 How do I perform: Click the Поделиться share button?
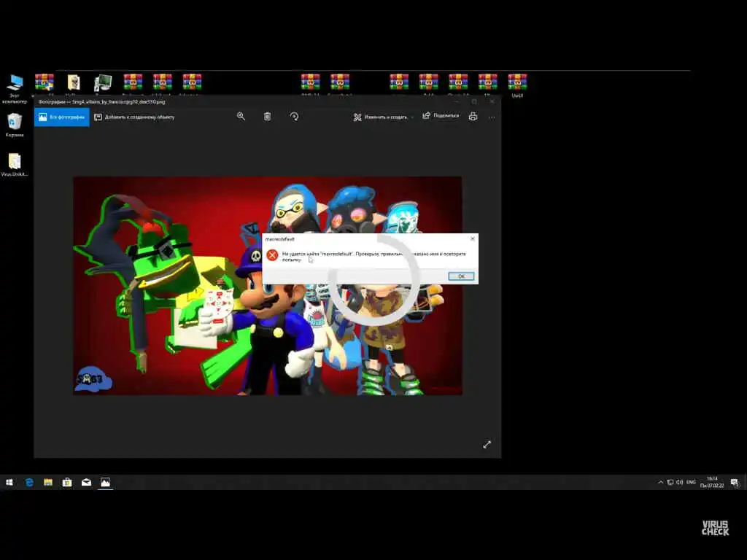(441, 116)
